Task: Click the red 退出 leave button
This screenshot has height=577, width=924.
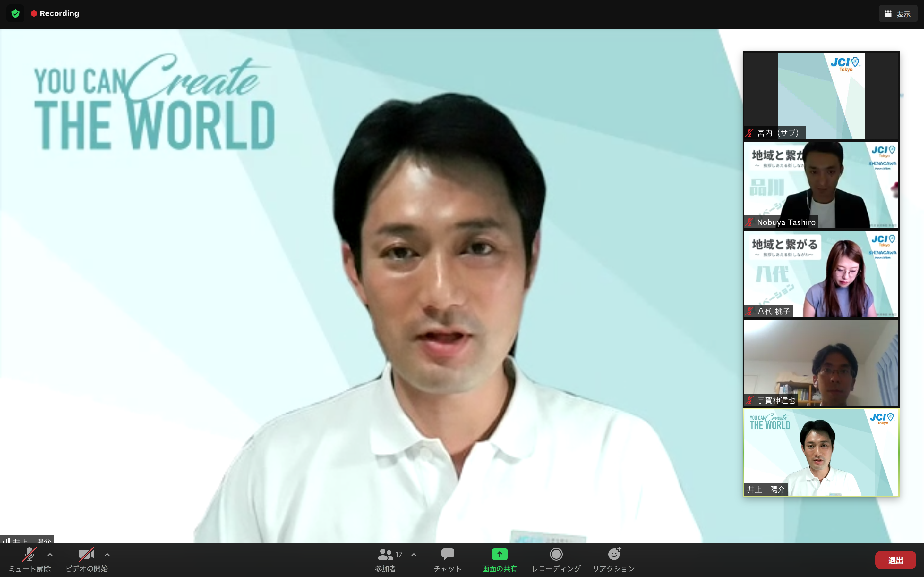Action: pyautogui.click(x=895, y=560)
